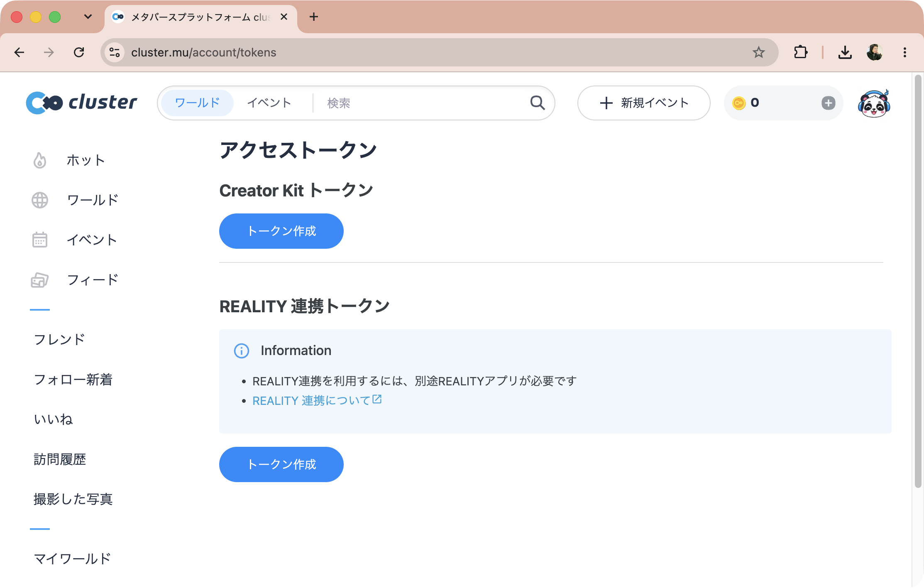The height and width of the screenshot is (588, 924).
Task: Open マイワールド in the sidebar
Action: [x=72, y=559]
